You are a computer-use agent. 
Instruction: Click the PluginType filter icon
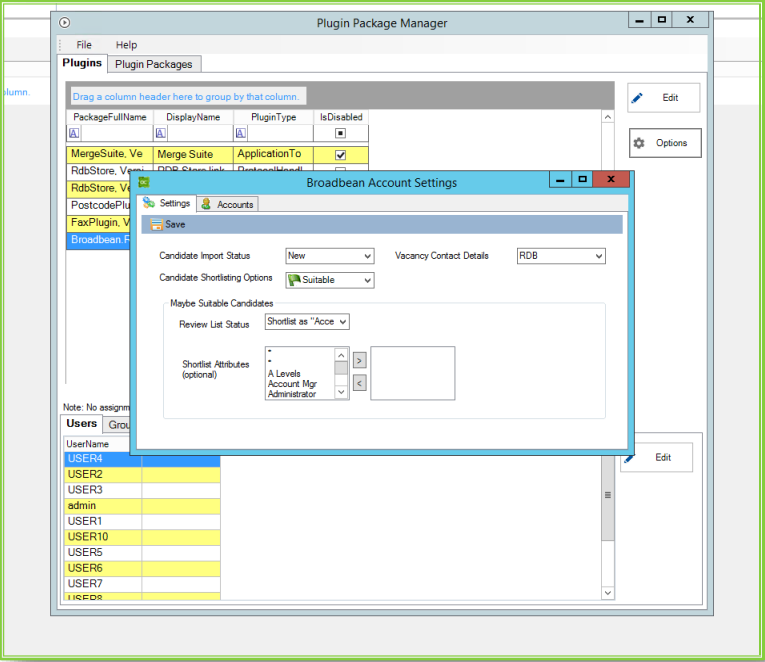coord(241,133)
